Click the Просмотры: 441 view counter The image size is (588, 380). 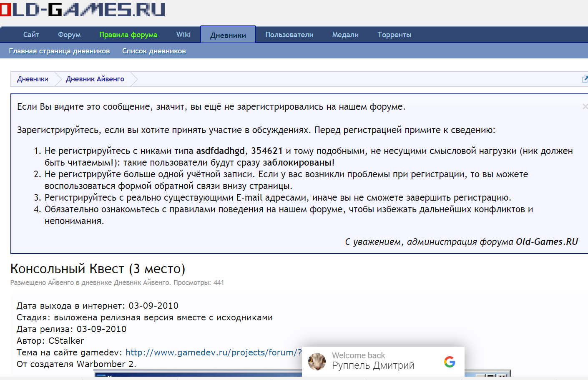coord(199,282)
